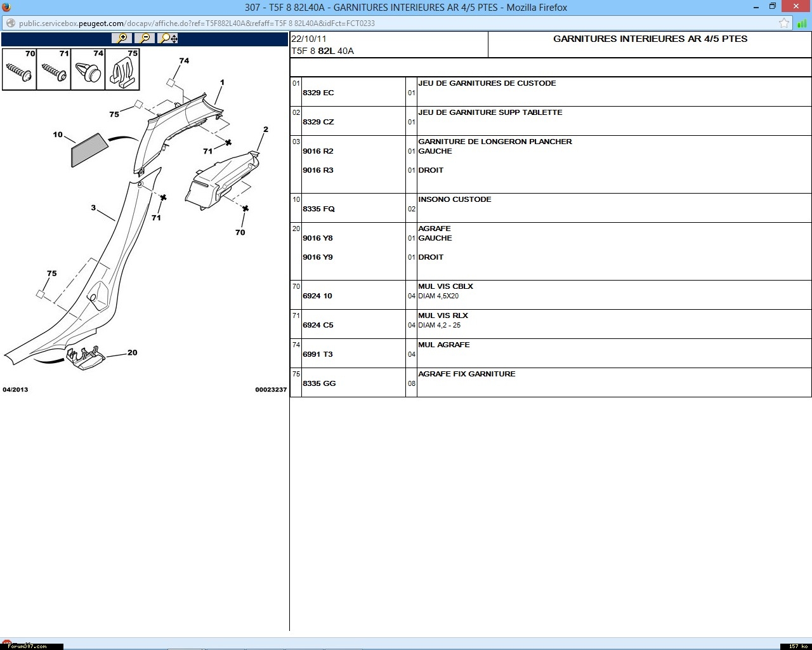This screenshot has width=812, height=650.
Task: Click the address bar URL field
Action: 381,23
